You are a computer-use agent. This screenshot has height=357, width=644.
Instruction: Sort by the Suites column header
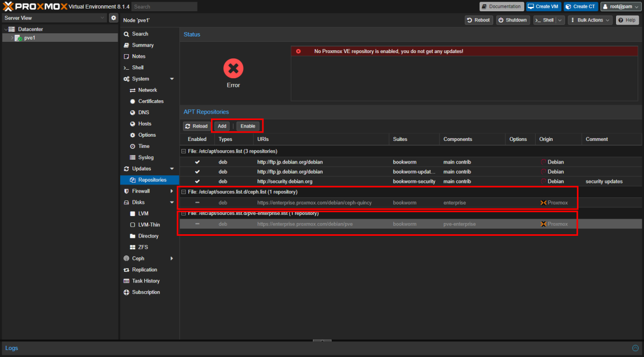[414, 139]
